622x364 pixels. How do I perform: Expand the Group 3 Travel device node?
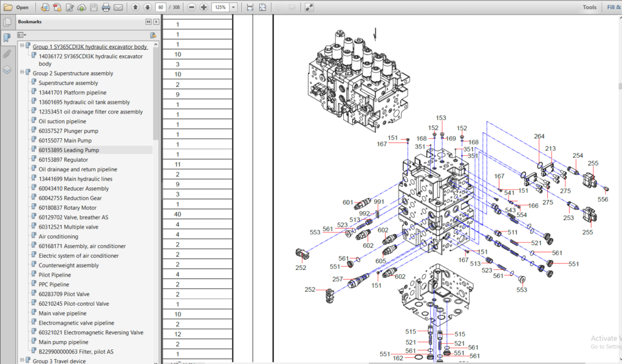pos(22,360)
